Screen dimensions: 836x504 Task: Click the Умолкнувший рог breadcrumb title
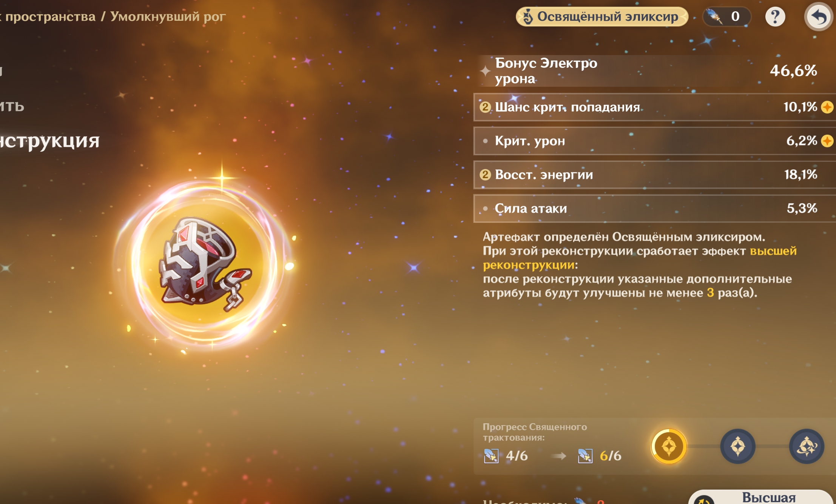click(x=168, y=17)
